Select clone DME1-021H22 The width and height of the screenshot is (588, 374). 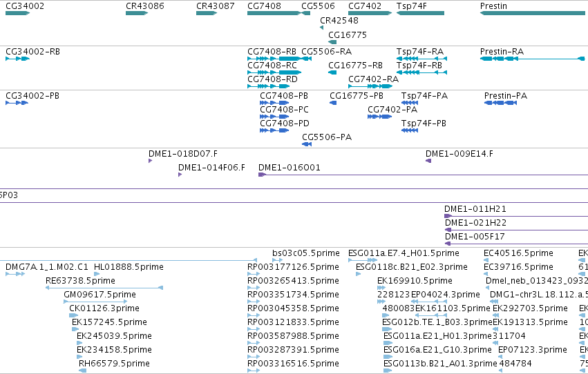tap(516, 230)
